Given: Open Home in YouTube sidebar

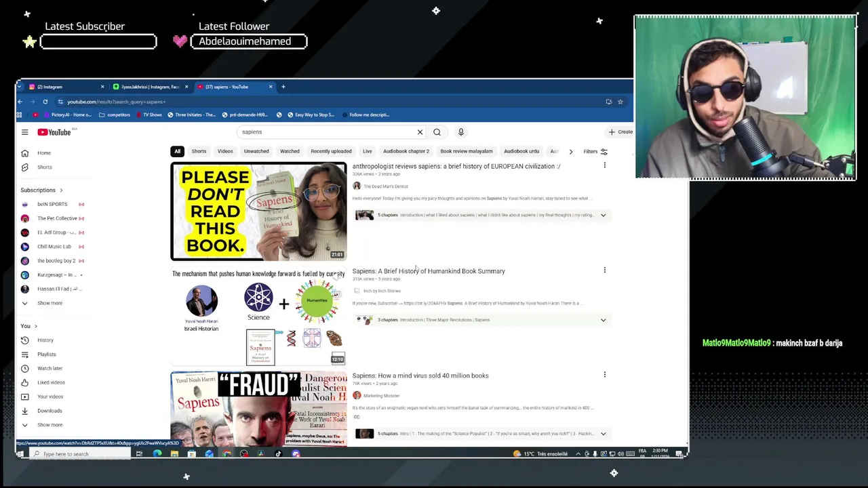Looking at the screenshot, I should pyautogui.click(x=44, y=153).
